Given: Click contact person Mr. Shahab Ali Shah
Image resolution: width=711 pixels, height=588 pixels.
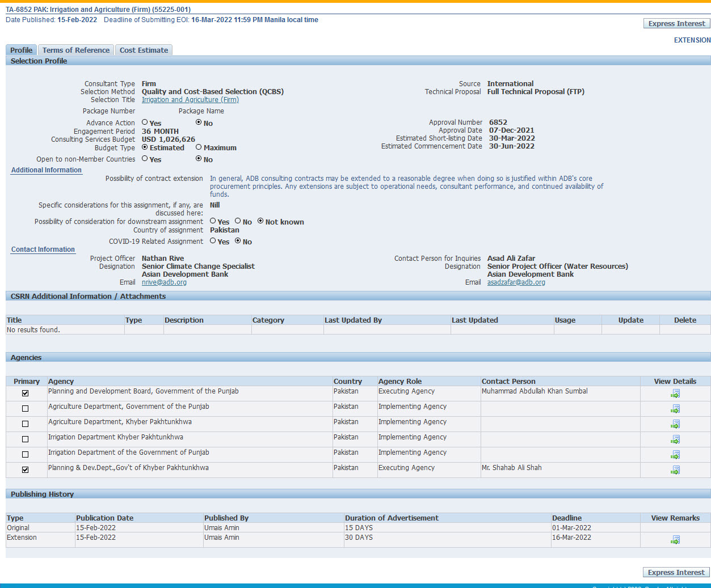Looking at the screenshot, I should pos(512,468).
